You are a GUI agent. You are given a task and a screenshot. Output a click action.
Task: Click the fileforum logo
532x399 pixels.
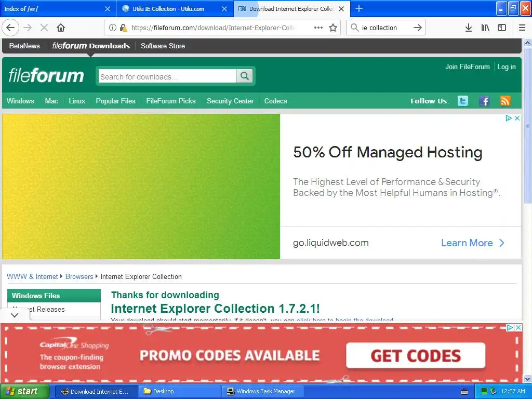46,75
